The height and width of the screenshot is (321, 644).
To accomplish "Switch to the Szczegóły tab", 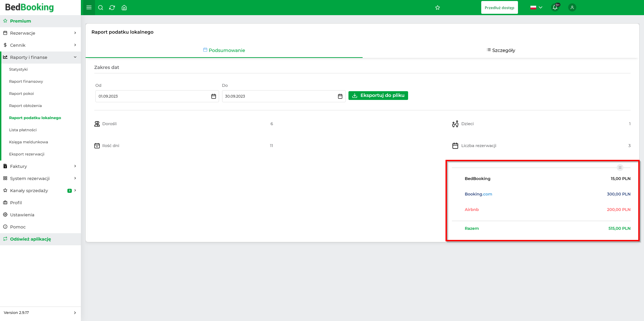I will [x=501, y=50].
